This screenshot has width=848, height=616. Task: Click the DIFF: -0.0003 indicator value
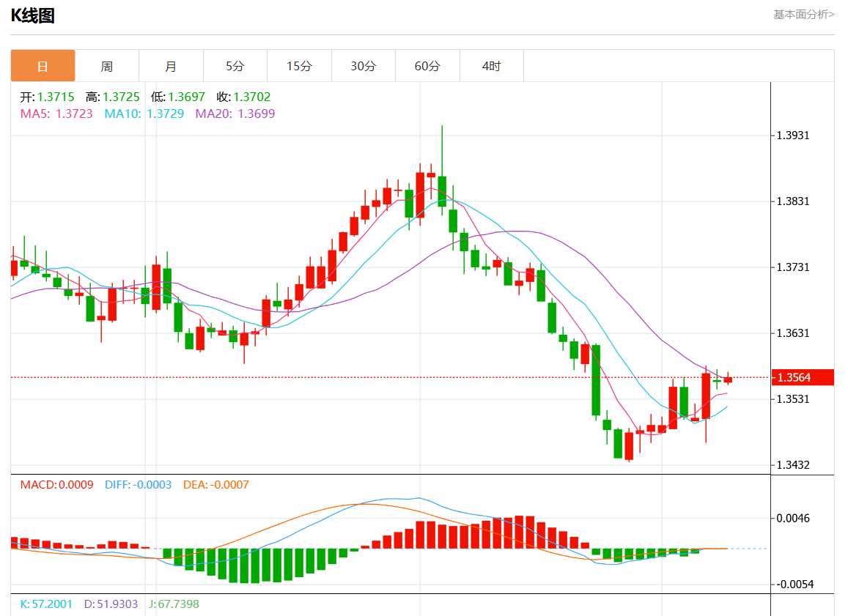pyautogui.click(x=138, y=485)
